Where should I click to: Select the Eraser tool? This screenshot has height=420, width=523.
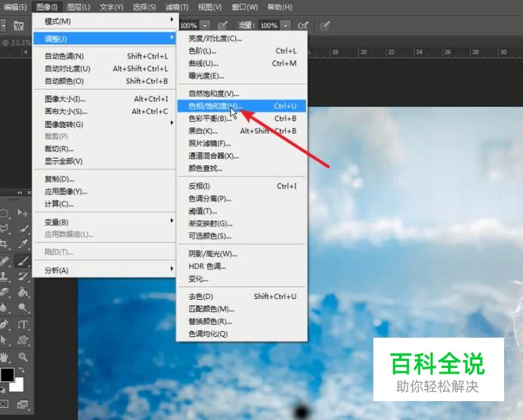pyautogui.click(x=3, y=292)
